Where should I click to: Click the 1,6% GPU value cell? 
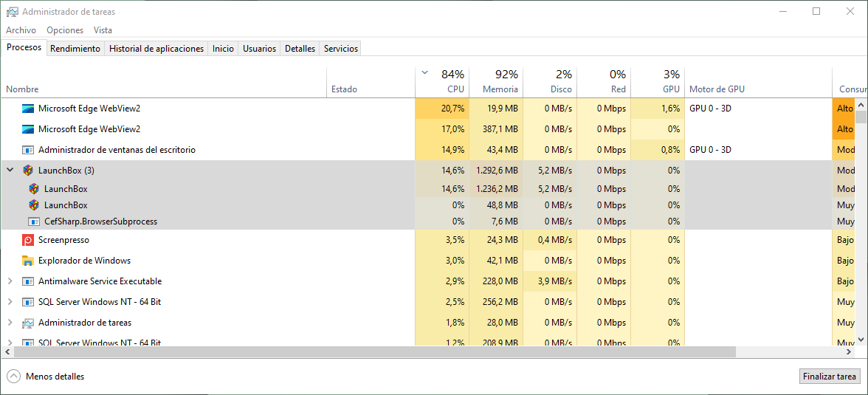(658, 109)
